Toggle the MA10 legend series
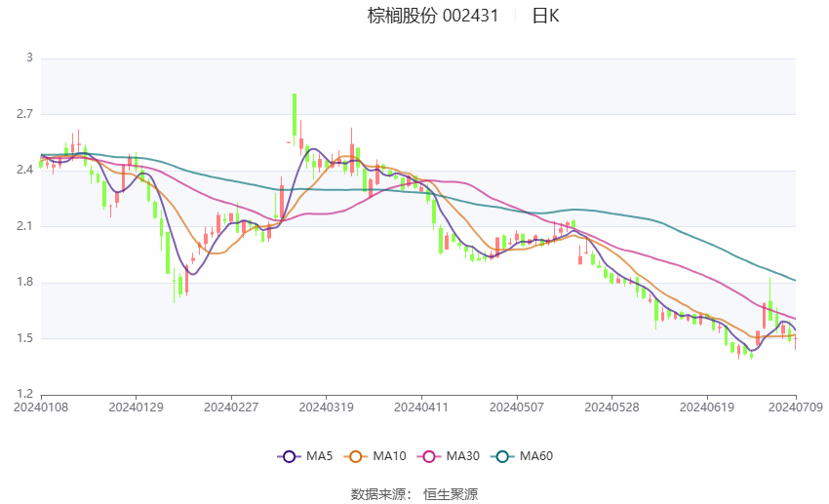The width and height of the screenshot is (829, 504). [375, 456]
